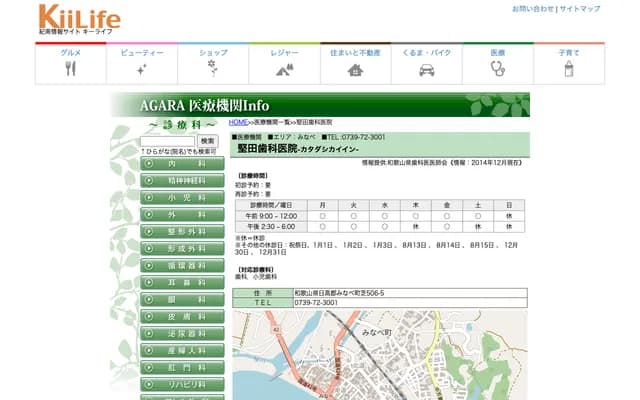Click the KiiLife logo

point(79,18)
